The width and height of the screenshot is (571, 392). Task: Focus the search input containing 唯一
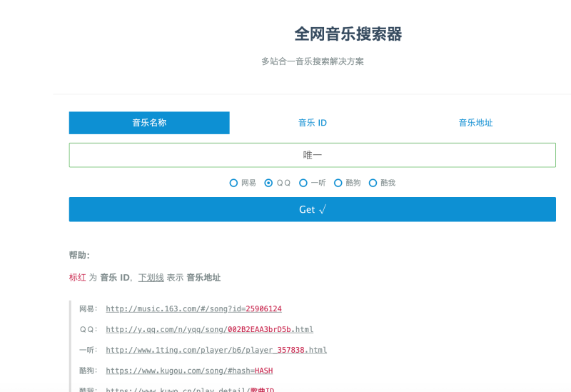[313, 155]
